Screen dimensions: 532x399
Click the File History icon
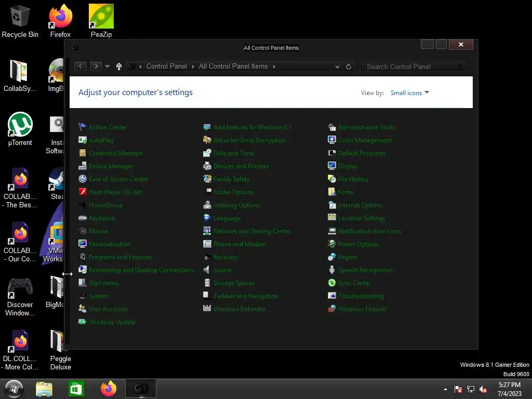click(332, 179)
